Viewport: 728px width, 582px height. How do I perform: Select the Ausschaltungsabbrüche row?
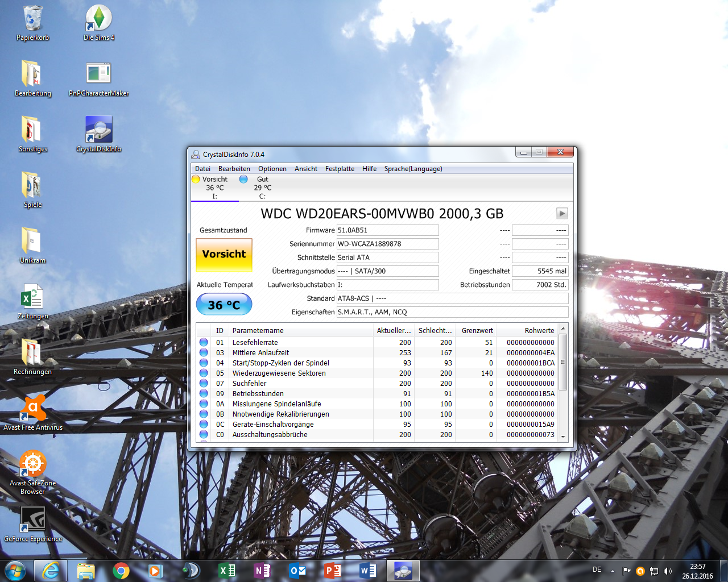(x=377, y=434)
